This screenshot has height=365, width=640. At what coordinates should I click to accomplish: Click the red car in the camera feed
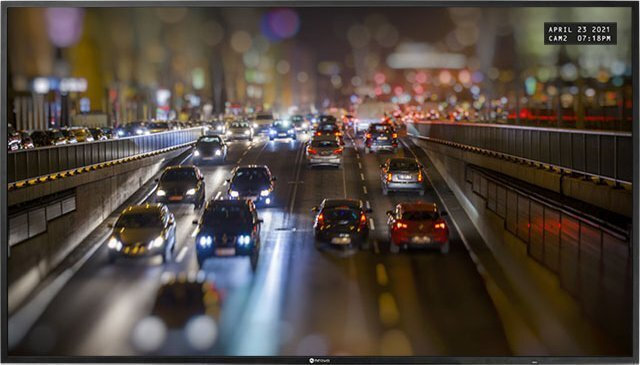[418, 227]
